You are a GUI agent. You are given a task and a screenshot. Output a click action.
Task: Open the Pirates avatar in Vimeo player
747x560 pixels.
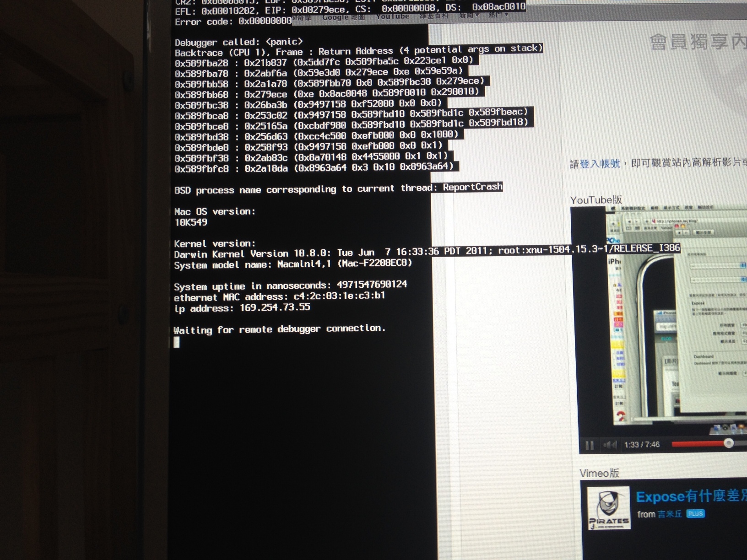pos(609,508)
